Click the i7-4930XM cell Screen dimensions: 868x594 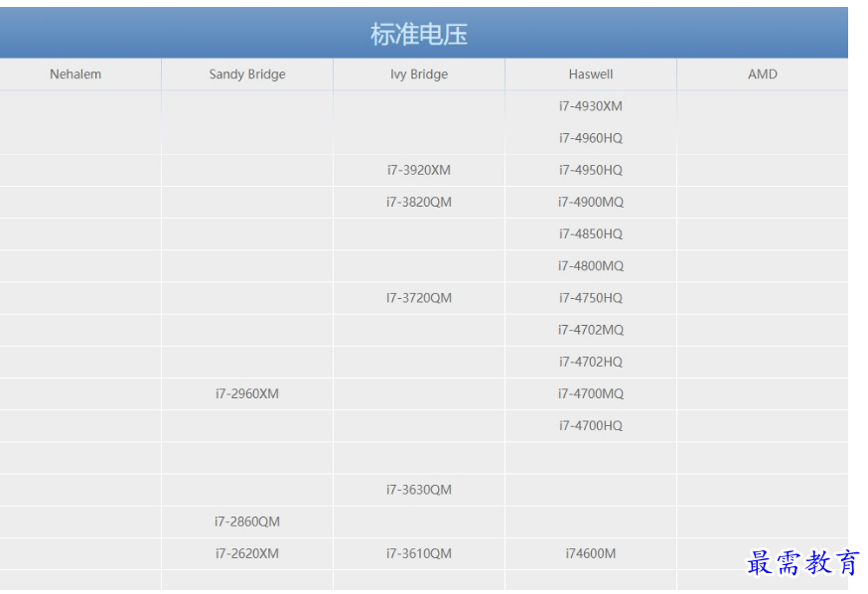[591, 105]
